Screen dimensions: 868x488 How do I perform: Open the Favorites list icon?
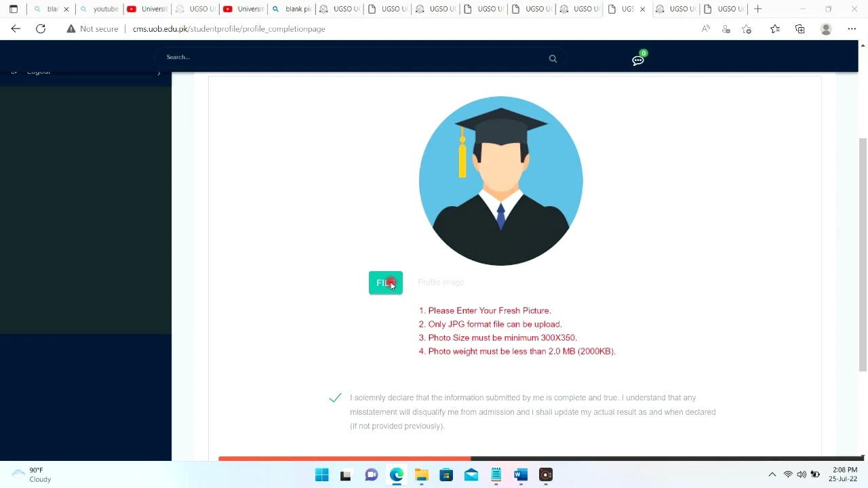[x=775, y=29]
